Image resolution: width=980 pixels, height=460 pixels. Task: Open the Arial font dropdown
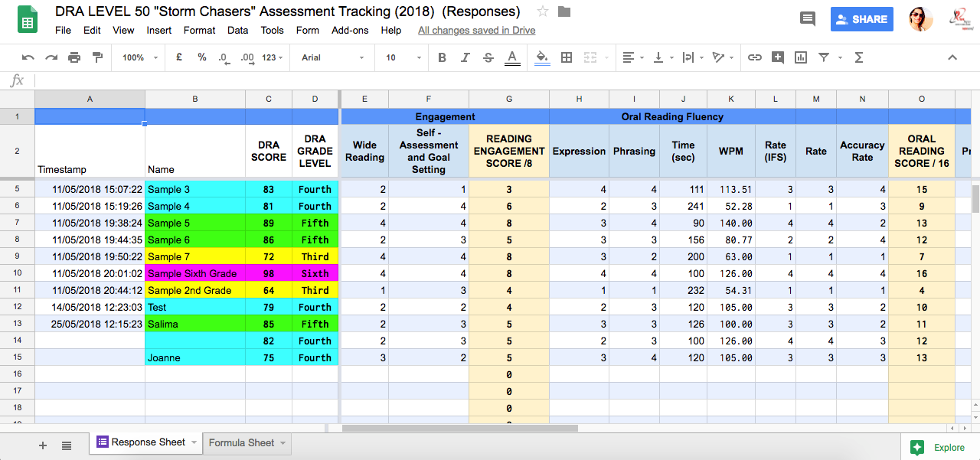click(333, 57)
